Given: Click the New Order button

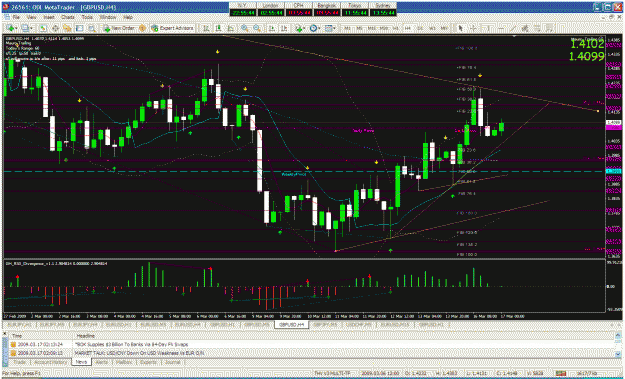Looking at the screenshot, I should click(119, 28).
